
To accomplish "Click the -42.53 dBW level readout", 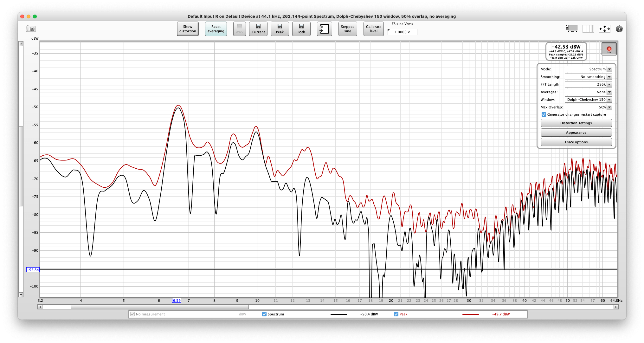I will 566,47.
